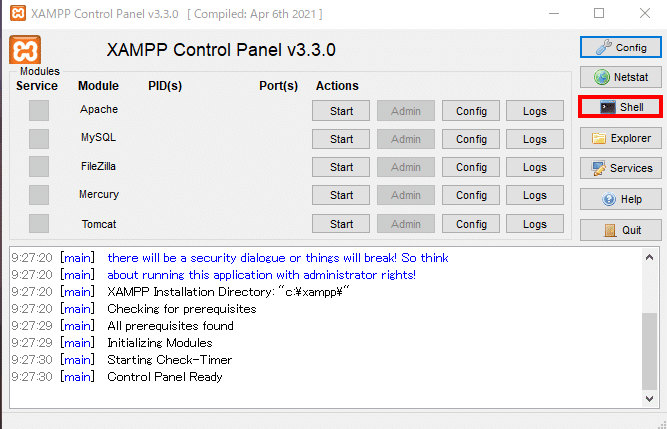View Logs for the MySQL module
The height and width of the screenshot is (429, 667).
[x=535, y=139]
